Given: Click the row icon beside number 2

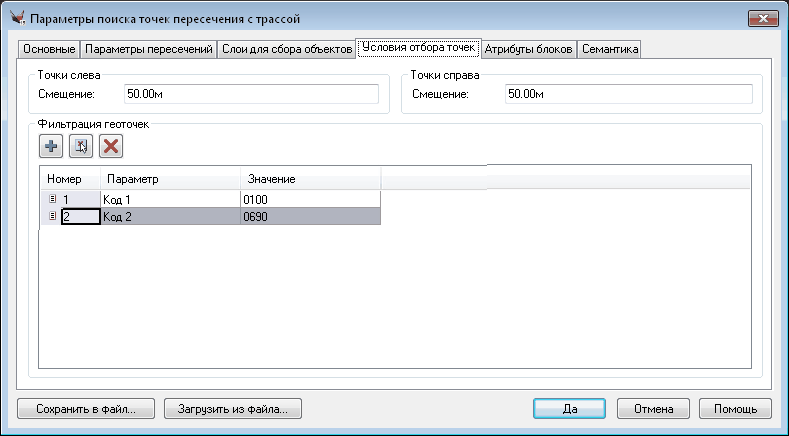Looking at the screenshot, I should pos(52,216).
